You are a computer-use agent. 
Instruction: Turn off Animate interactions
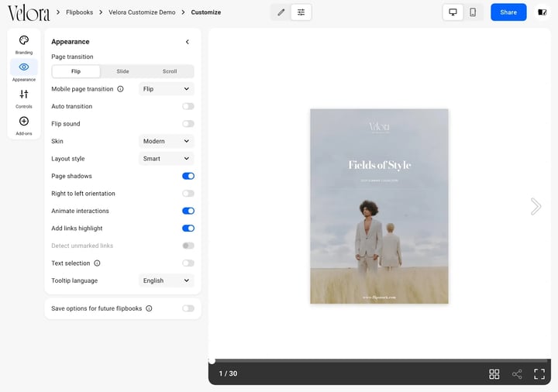tap(188, 211)
